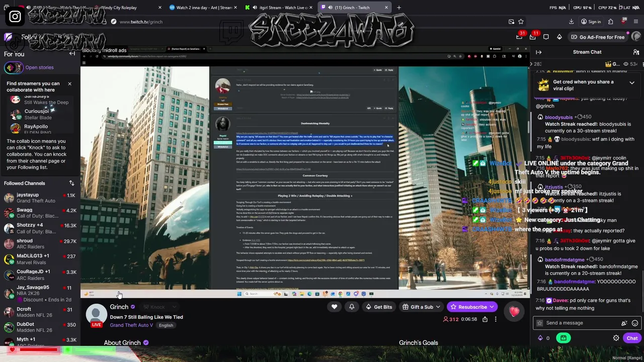The width and height of the screenshot is (644, 362).
Task: Open Shotzzy +4 channel in sidebar
Action: coord(40,228)
